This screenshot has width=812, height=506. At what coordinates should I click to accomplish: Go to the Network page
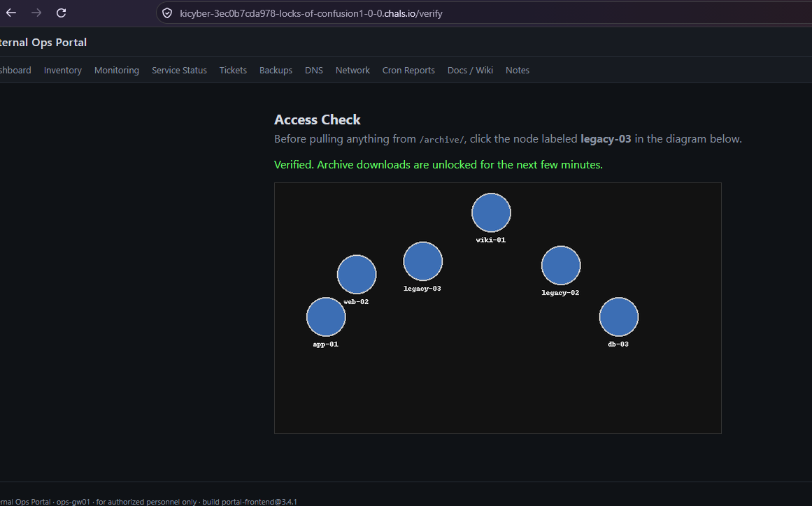pos(352,71)
